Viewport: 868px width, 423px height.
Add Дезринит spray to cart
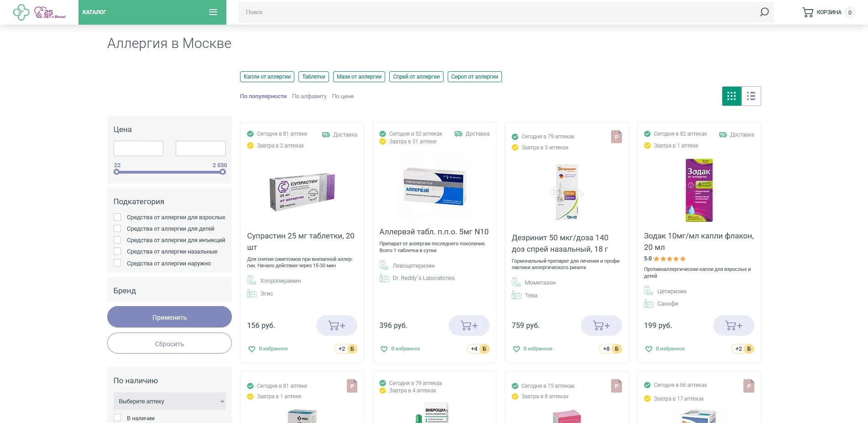pos(601,326)
